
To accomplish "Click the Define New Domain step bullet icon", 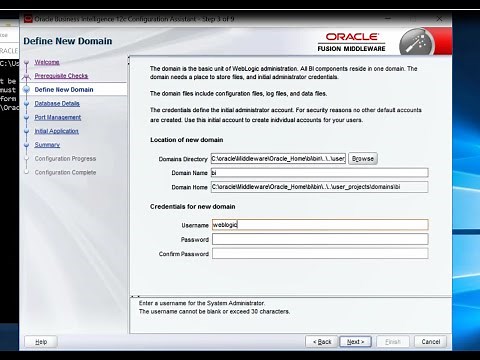I will (x=26, y=90).
